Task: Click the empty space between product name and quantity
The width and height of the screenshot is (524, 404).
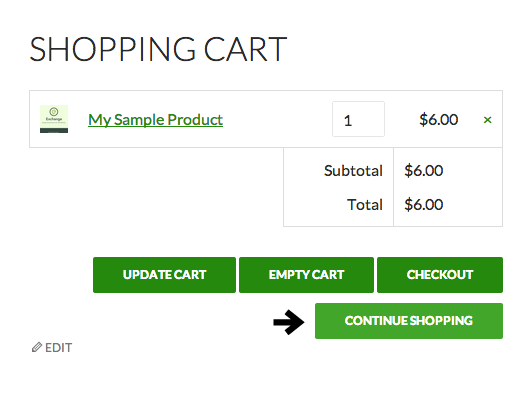Action: tap(277, 119)
